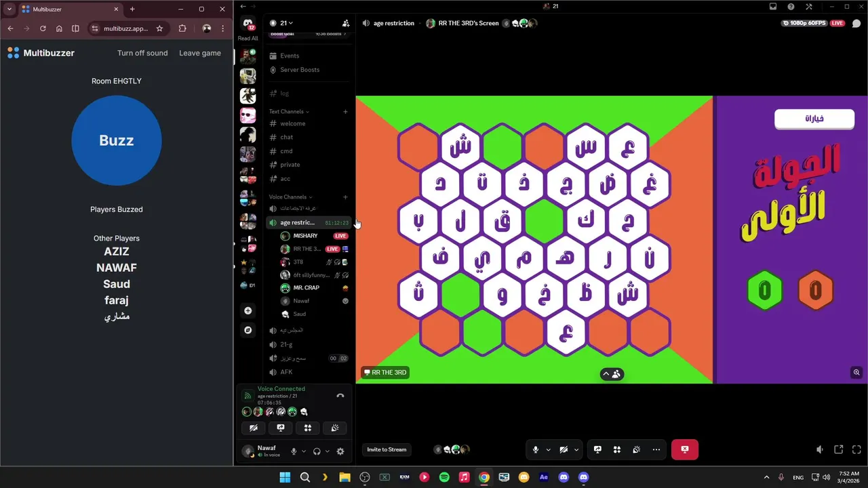This screenshot has height=488, width=868.
Task: Click the green team score hexagon
Action: click(x=764, y=291)
